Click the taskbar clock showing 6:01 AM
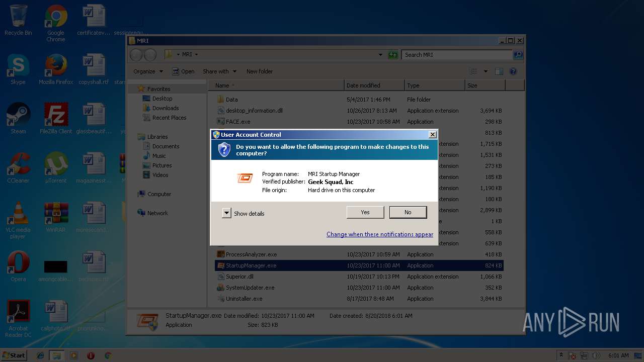The image size is (644, 362). pyautogui.click(x=618, y=355)
